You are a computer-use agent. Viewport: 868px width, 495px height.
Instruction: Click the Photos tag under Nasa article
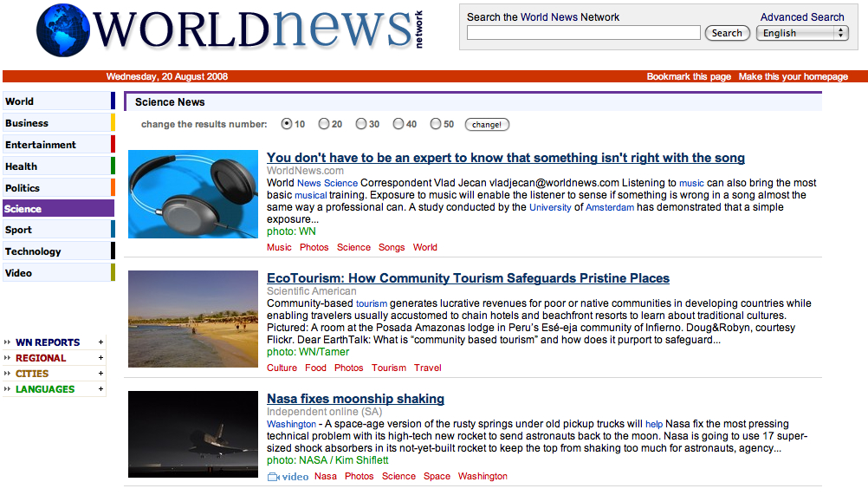360,476
